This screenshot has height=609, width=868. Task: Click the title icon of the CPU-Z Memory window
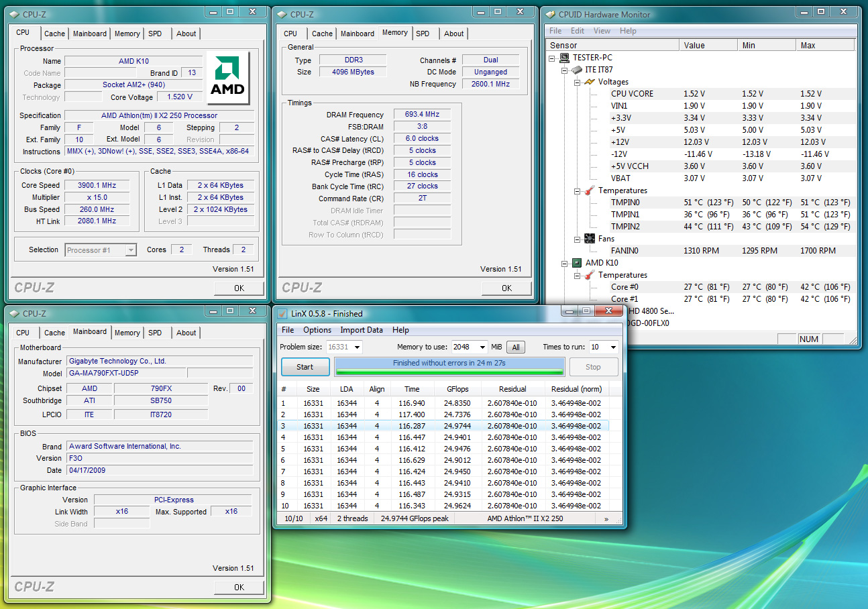[282, 14]
